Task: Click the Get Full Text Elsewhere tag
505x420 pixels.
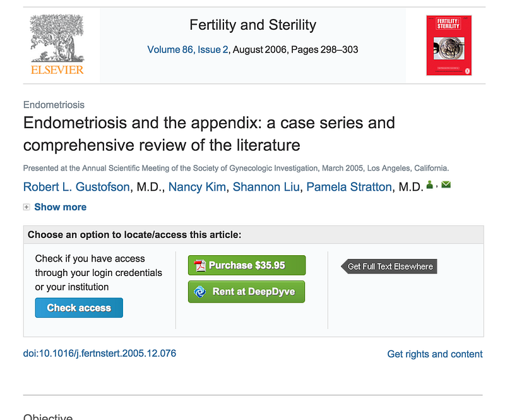Action: tap(389, 267)
